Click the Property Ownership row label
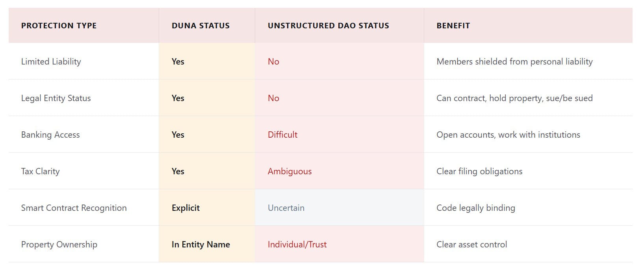The image size is (644, 271). [59, 244]
